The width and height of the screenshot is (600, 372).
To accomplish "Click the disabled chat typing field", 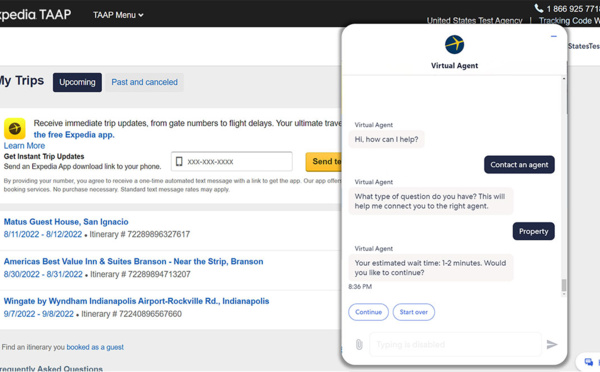I will point(455,344).
